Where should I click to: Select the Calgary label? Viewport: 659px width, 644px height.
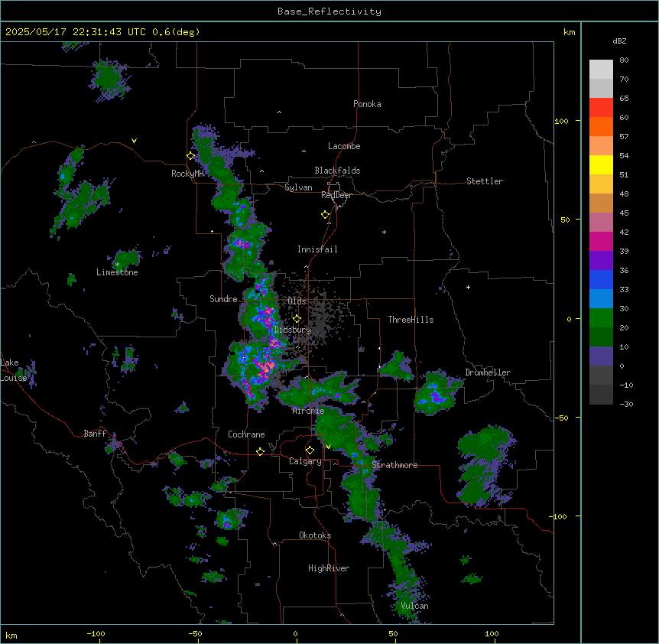(306, 461)
